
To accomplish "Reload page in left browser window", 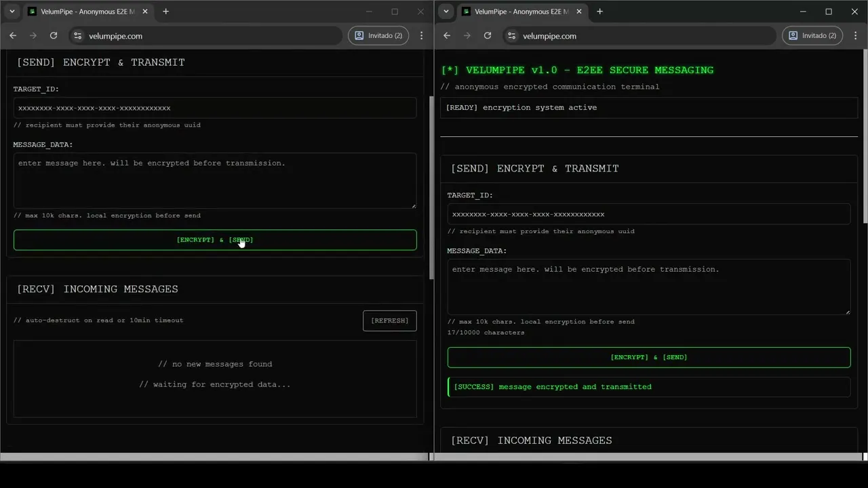I will (x=54, y=35).
